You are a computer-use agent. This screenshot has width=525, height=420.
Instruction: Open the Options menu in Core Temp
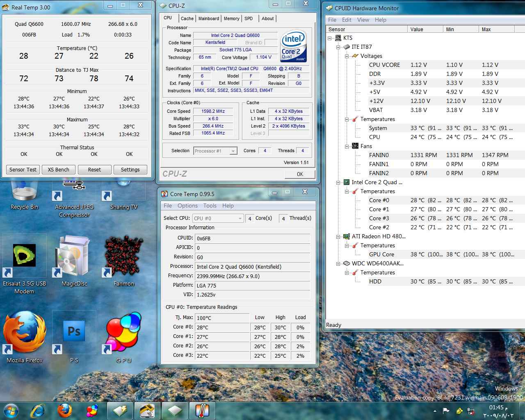pos(187,206)
